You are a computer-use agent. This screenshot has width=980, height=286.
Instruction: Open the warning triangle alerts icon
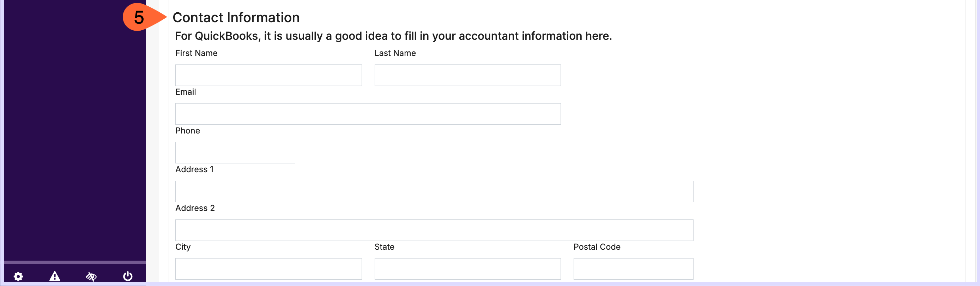click(55, 276)
